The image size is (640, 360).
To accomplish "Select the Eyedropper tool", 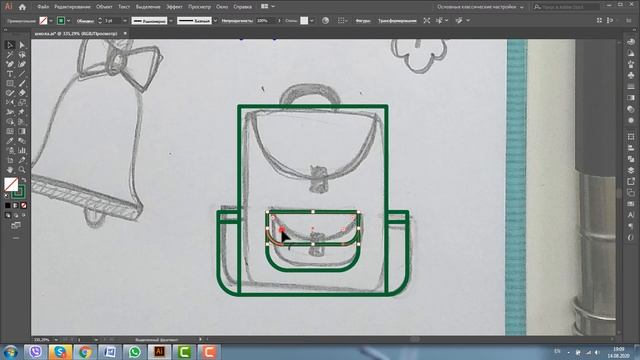I will [x=10, y=141].
